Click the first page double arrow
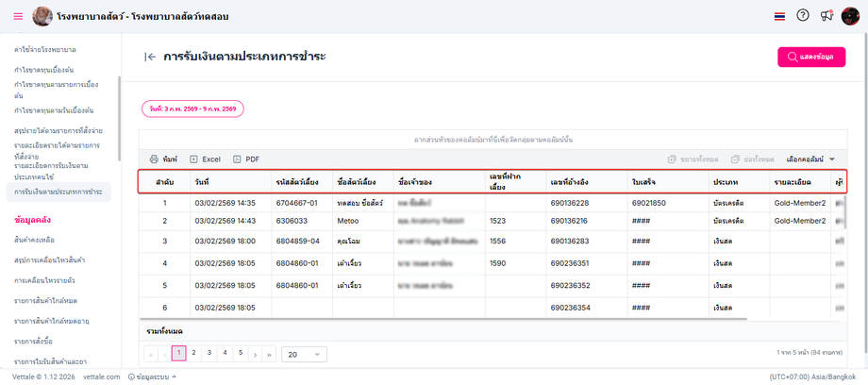The height and width of the screenshot is (385, 868). click(x=151, y=354)
